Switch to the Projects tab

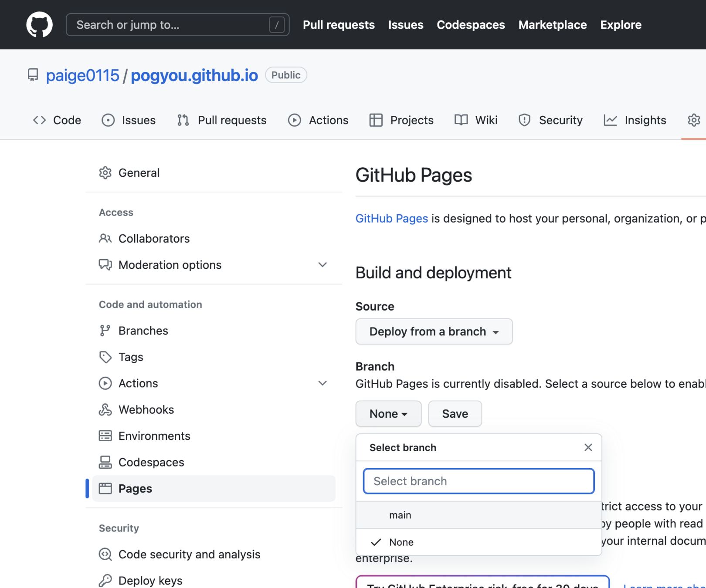click(401, 120)
